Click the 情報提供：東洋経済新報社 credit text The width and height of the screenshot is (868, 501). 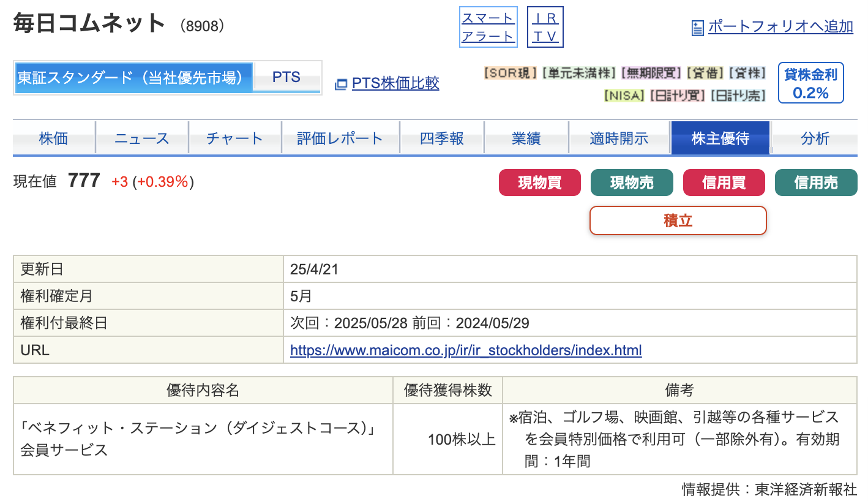point(769,489)
